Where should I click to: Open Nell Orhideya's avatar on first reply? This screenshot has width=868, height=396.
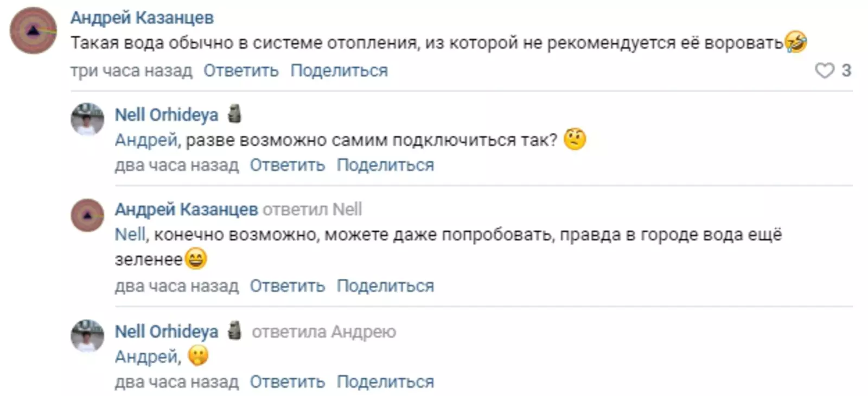tap(87, 119)
